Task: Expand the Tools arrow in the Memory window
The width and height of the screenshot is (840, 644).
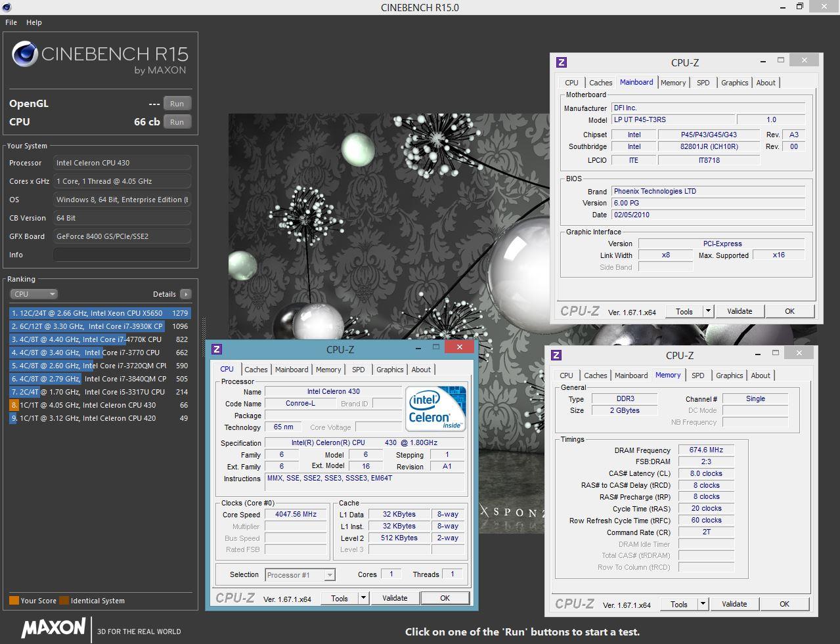Action: pyautogui.click(x=703, y=604)
